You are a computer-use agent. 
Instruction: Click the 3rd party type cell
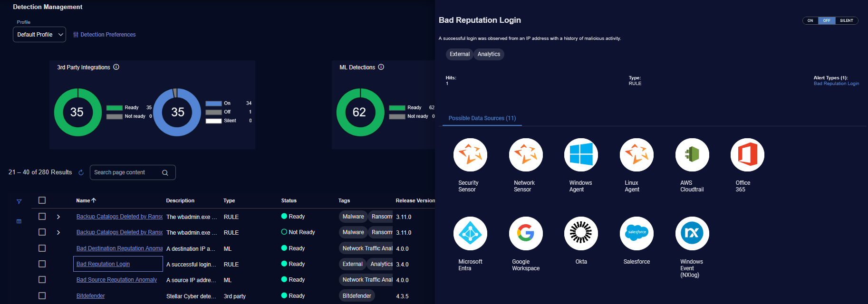[235, 296]
